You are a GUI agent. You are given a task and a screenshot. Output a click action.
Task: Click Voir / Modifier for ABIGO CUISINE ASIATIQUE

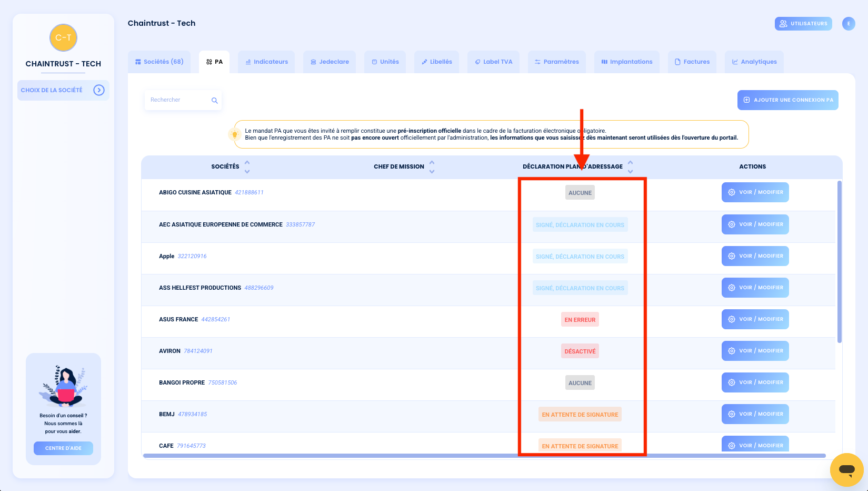(x=755, y=192)
